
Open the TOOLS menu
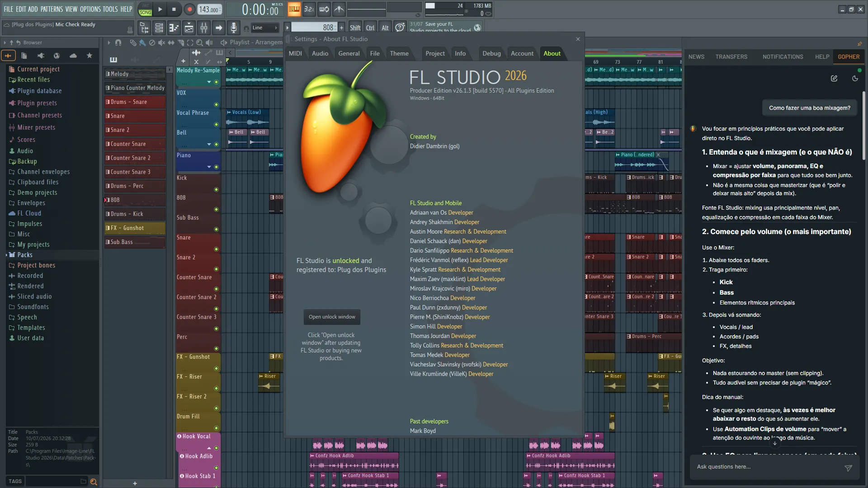click(x=110, y=9)
